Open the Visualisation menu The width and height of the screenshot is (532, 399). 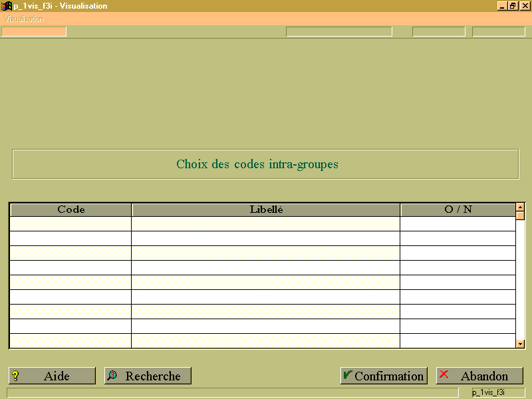pos(24,19)
